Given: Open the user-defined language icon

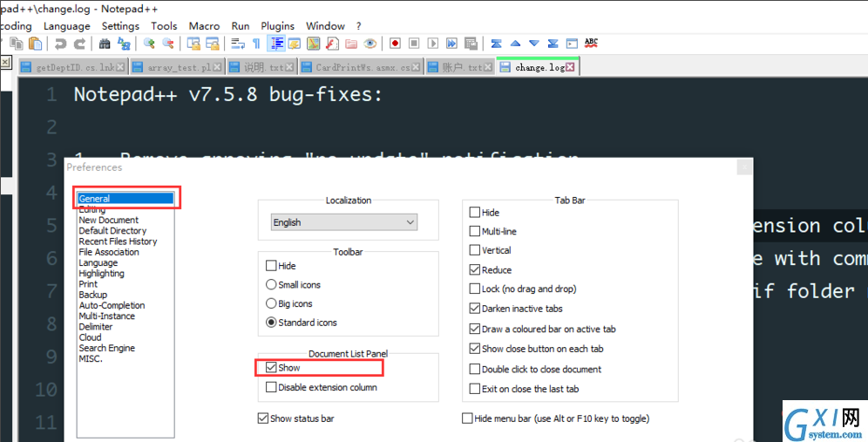Looking at the screenshot, I should click(x=294, y=44).
